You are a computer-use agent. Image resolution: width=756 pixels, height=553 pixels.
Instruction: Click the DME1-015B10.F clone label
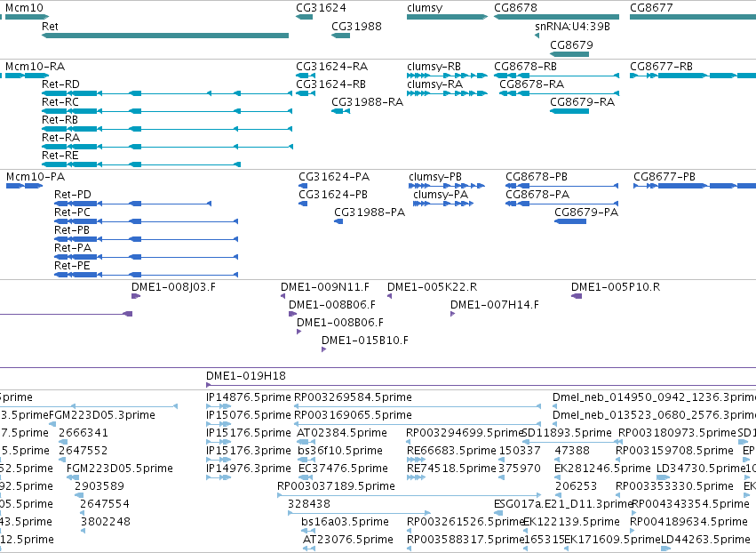[x=365, y=341]
